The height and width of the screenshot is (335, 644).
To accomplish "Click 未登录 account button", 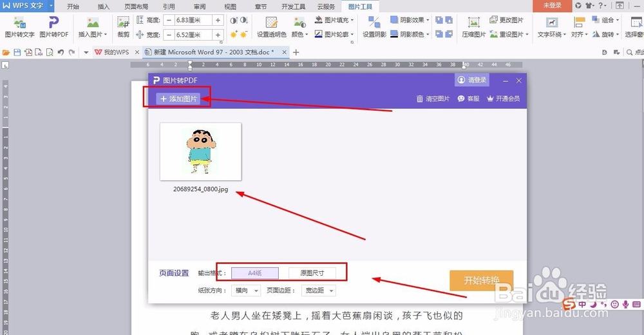I will pyautogui.click(x=552, y=6).
